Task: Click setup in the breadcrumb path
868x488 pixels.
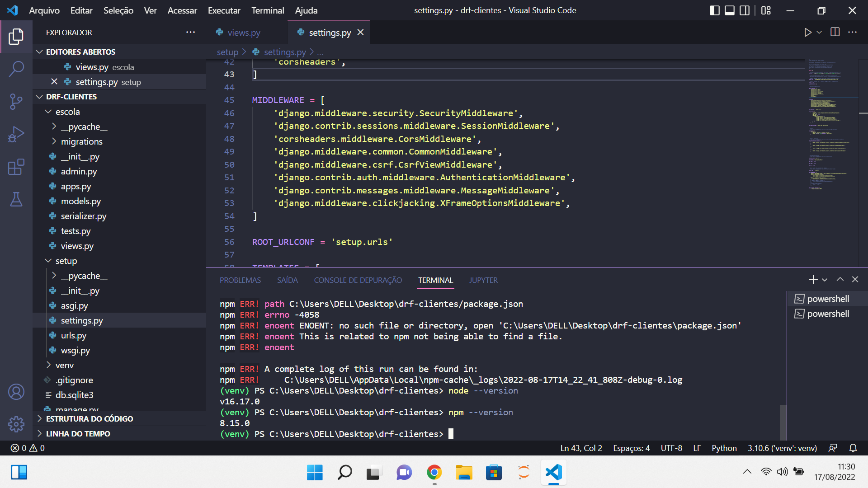Action: 227,52
